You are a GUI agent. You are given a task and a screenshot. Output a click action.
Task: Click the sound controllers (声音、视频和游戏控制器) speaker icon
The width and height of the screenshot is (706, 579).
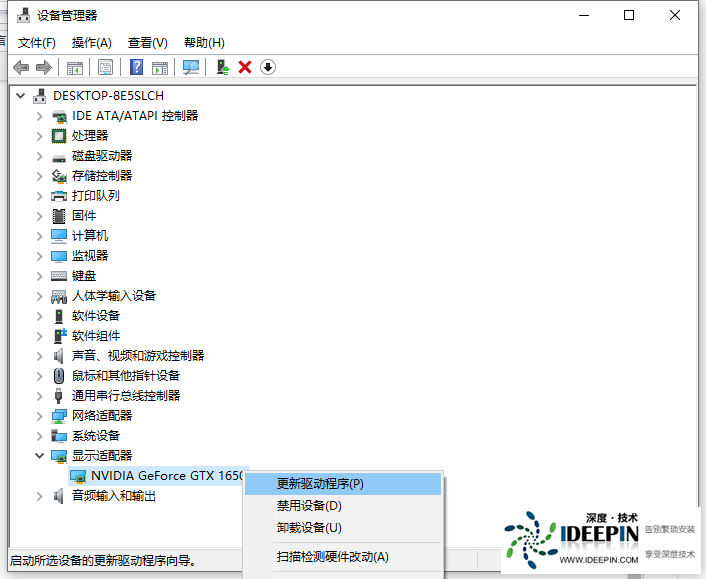[59, 356]
